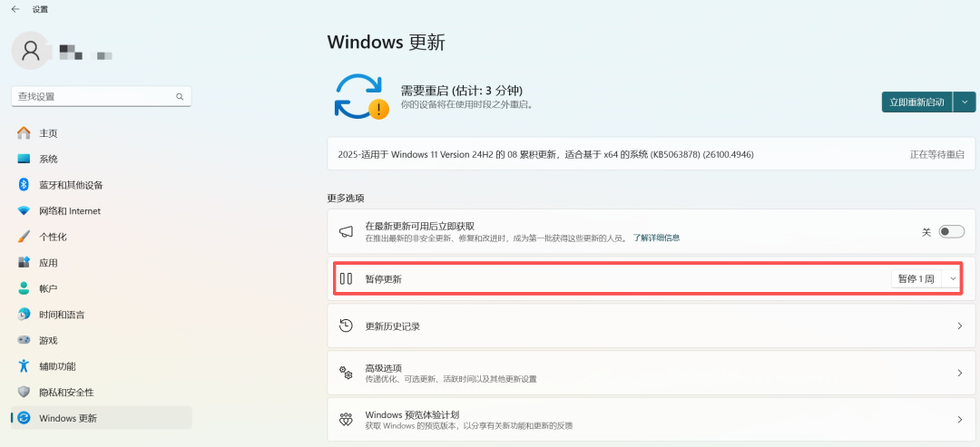Click the 更新历史记录 clock icon
The width and height of the screenshot is (980, 447).
click(347, 326)
